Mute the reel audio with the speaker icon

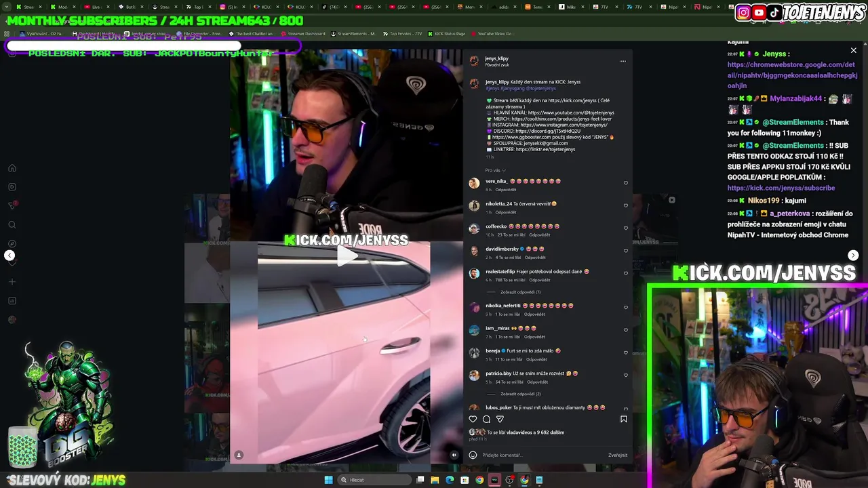coord(454,455)
